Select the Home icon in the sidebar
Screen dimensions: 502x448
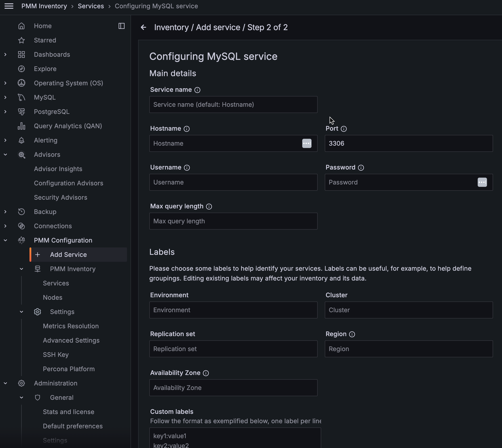pos(21,26)
